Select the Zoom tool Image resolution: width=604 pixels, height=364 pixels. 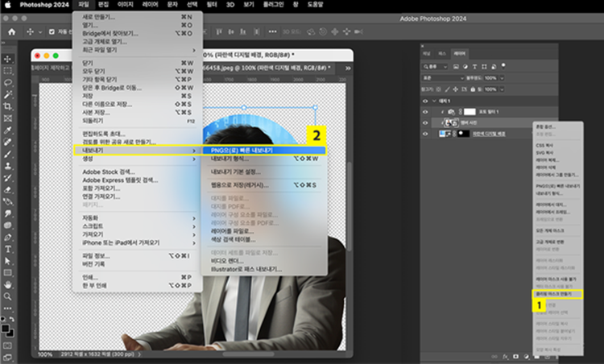[x=8, y=296]
